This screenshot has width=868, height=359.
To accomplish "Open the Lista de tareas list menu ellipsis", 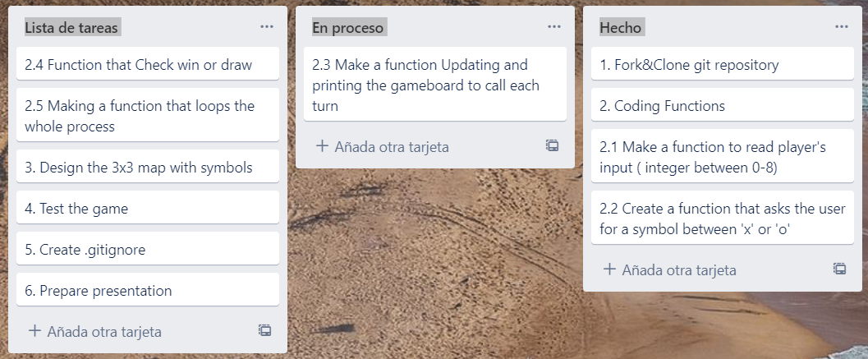I will [267, 26].
